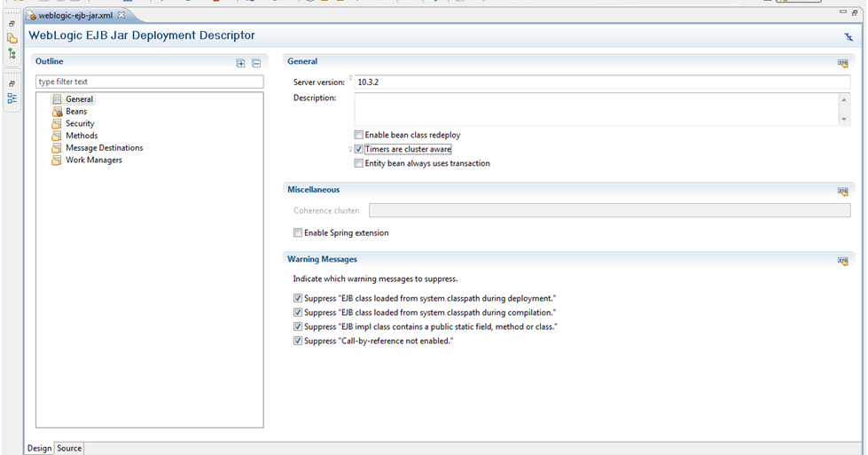Click the 'Indicate which warning messages to suppress' text
The height and width of the screenshot is (455, 868).
[375, 279]
